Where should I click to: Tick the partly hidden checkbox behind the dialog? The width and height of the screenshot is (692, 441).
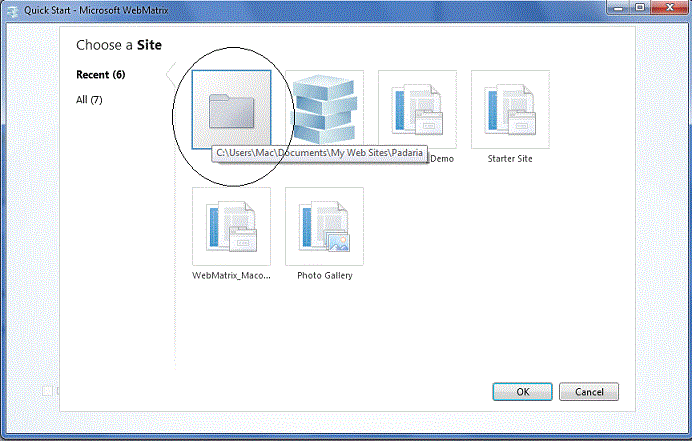(x=47, y=391)
